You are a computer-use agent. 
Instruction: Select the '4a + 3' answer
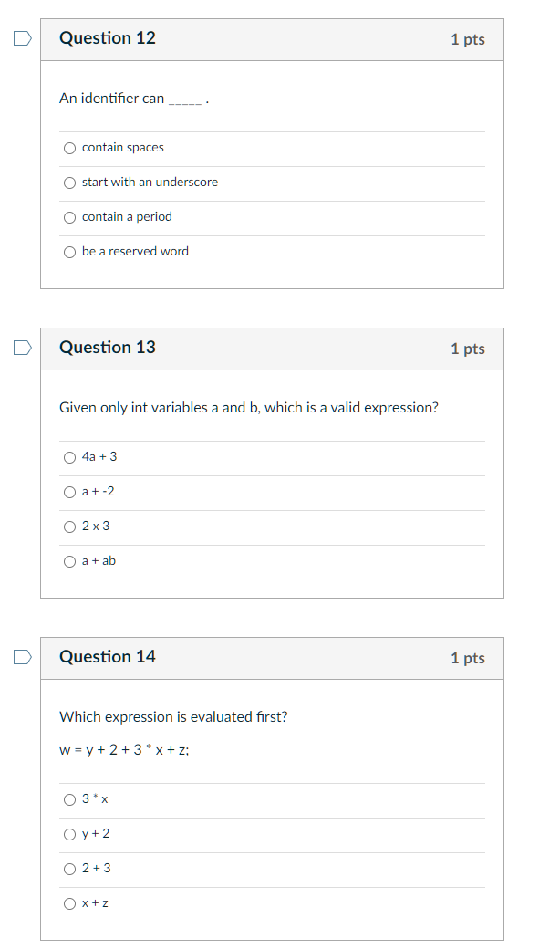70,457
